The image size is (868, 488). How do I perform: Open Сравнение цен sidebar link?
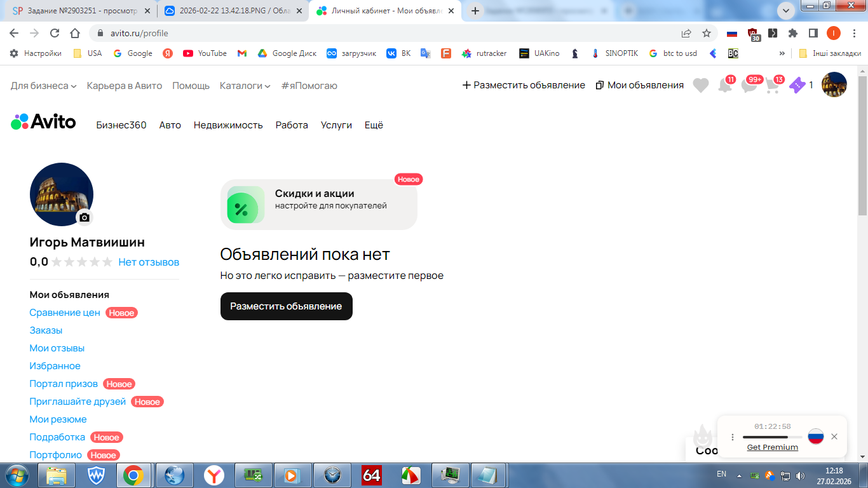click(65, 313)
